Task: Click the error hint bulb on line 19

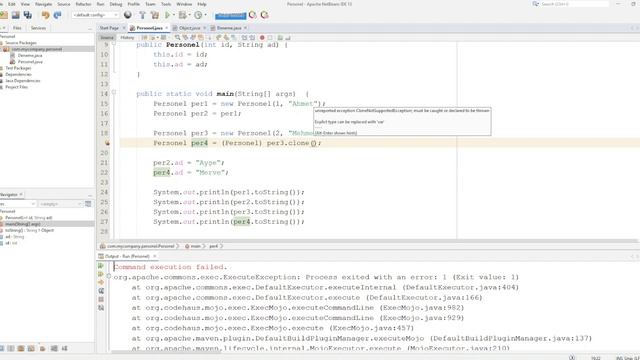Action: [x=107, y=143]
